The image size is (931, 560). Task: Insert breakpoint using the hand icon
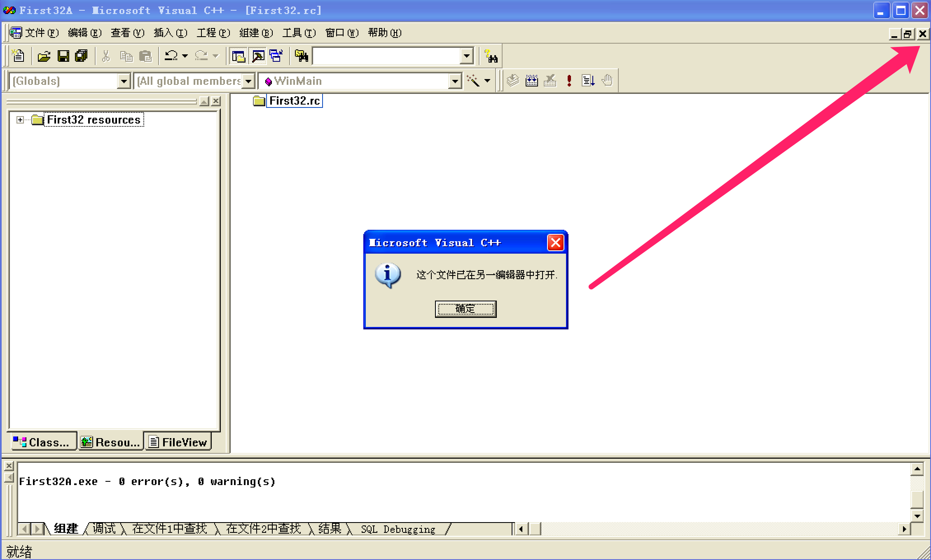pos(607,80)
